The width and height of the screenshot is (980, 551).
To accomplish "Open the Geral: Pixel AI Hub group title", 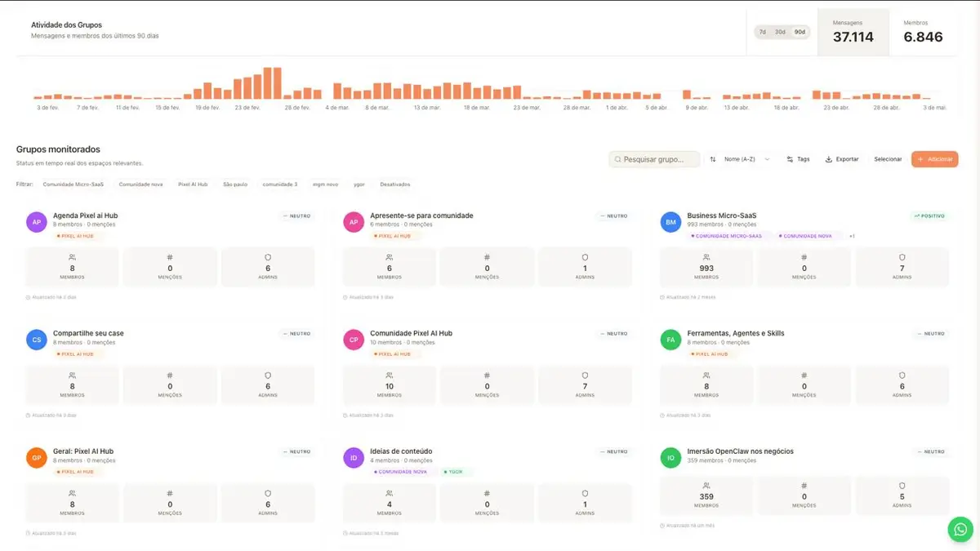I will pyautogui.click(x=83, y=451).
